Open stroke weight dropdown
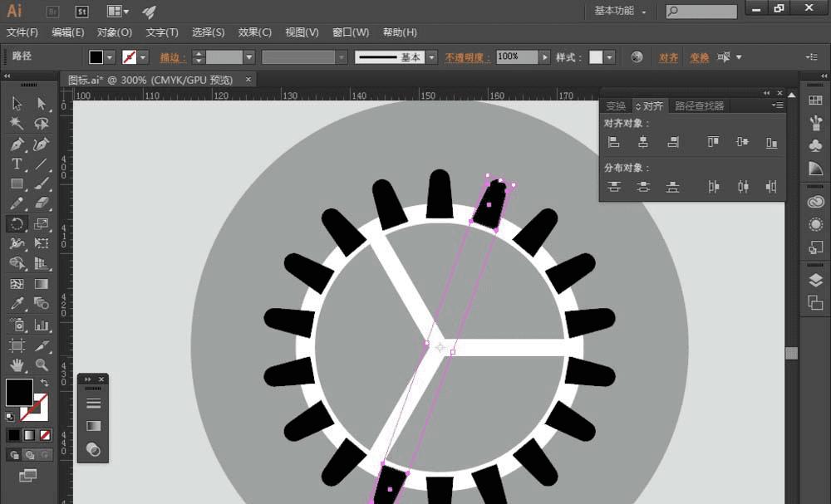Image resolution: width=831 pixels, height=504 pixels. 249,57
